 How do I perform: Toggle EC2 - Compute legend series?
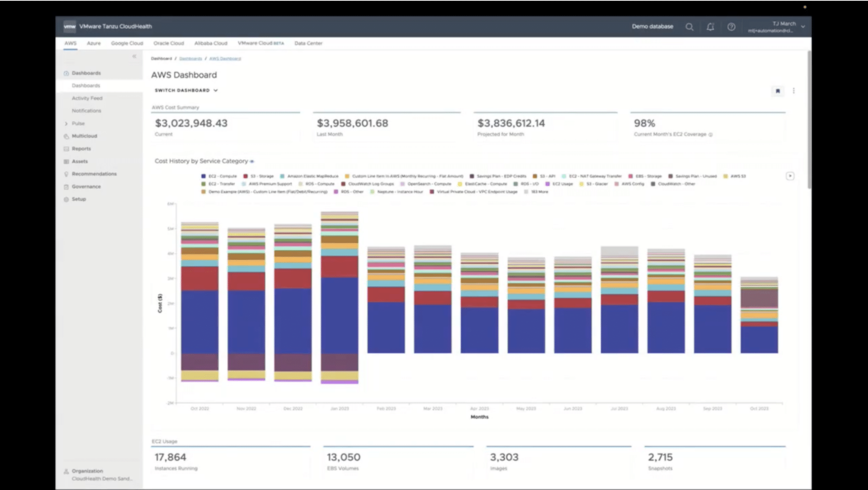tap(220, 176)
